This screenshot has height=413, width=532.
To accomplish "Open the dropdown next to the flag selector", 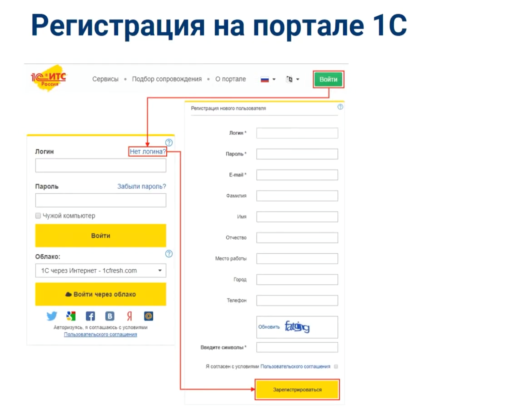I will click(x=292, y=80).
